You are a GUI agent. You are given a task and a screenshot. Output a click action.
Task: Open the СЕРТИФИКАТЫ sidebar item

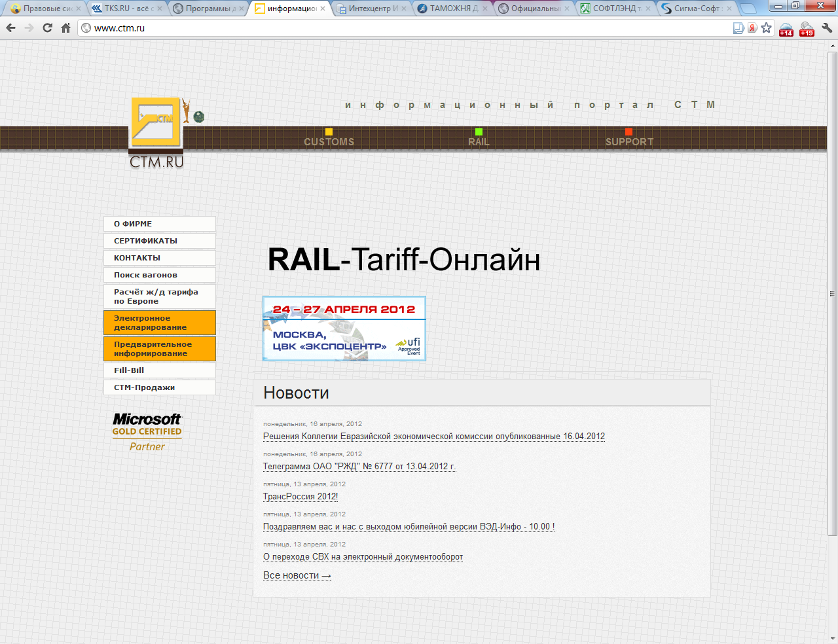[160, 241]
